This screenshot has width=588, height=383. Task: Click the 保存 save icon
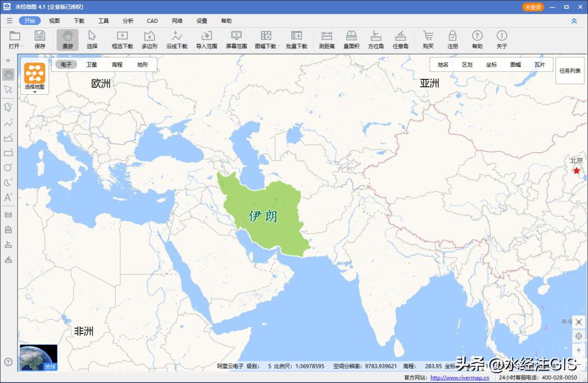[x=40, y=40]
